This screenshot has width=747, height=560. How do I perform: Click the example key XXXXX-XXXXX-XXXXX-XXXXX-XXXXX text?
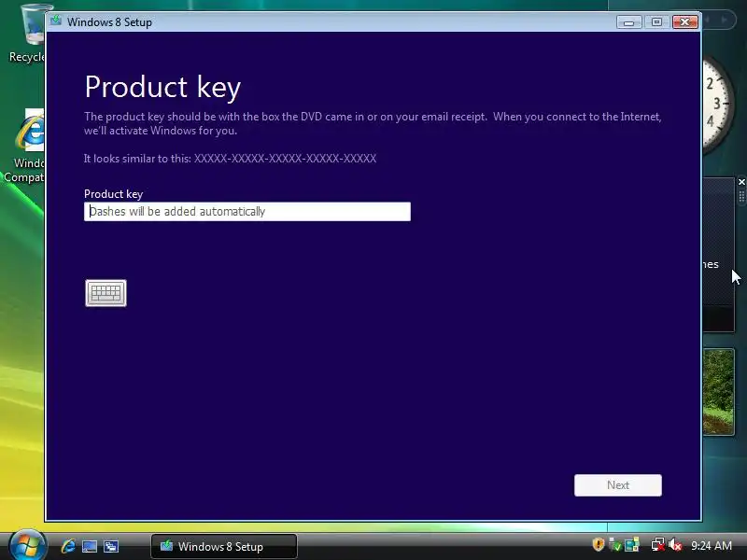tap(285, 159)
